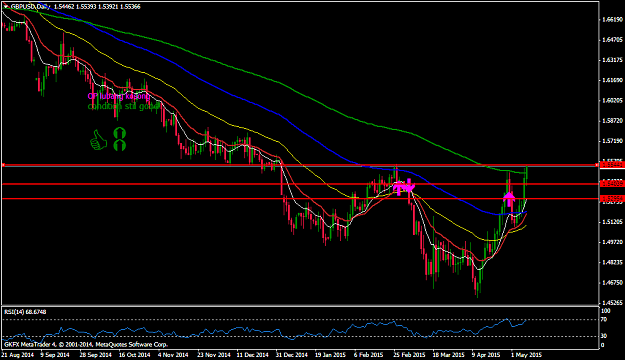Click the 19 Jan 2015 date label
Viewport: 625px width, 360px height.
330,354
